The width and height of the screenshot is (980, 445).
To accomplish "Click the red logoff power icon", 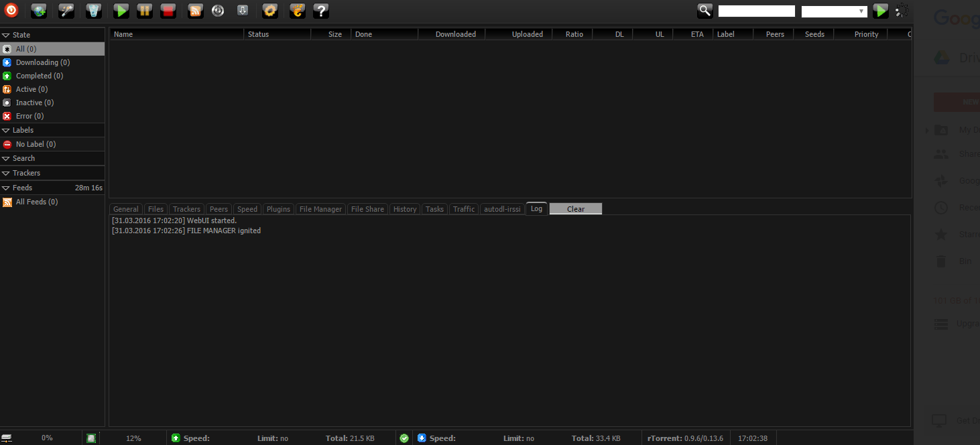I will click(x=11, y=10).
